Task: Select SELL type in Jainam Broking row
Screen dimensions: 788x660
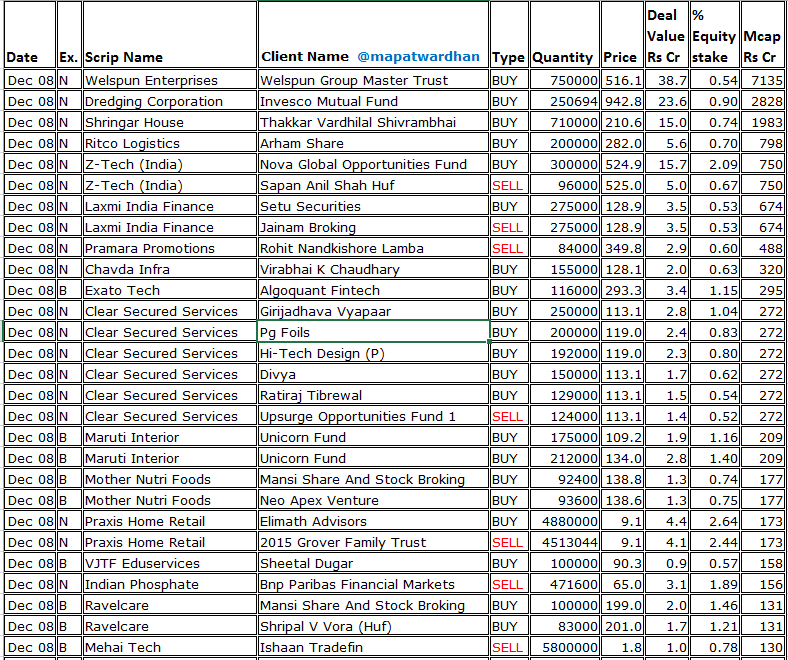Action: (509, 228)
